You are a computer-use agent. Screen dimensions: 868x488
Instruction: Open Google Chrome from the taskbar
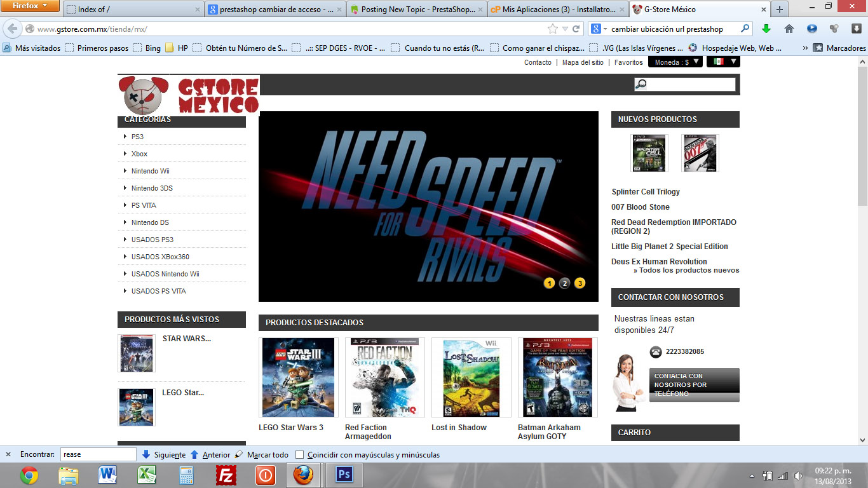(29, 475)
